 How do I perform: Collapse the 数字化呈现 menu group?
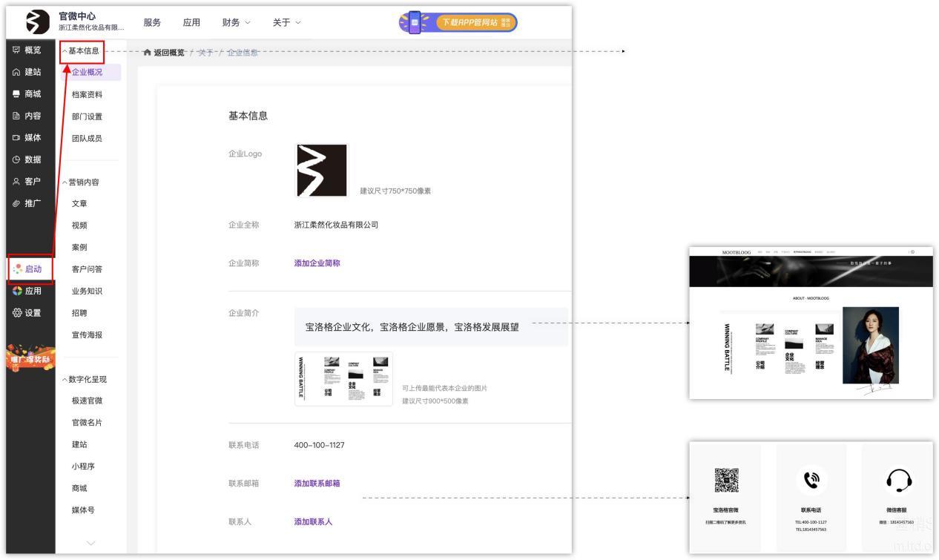[x=65, y=380]
